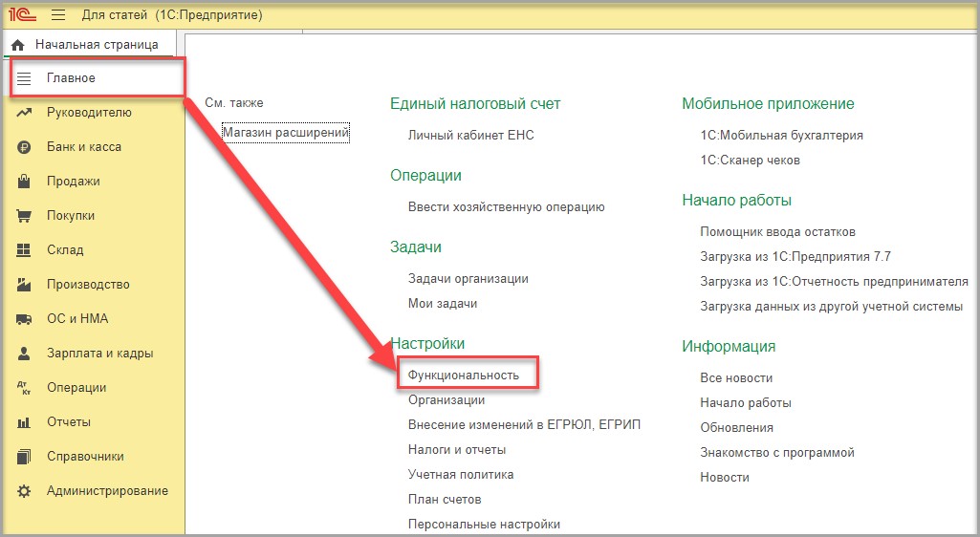Click the Склад grid icon
Viewport: 980px width, 537px height.
point(24,250)
